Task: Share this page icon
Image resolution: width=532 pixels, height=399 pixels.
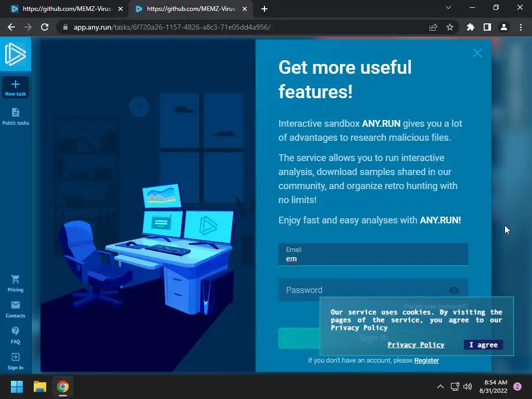Action: pyautogui.click(x=433, y=27)
